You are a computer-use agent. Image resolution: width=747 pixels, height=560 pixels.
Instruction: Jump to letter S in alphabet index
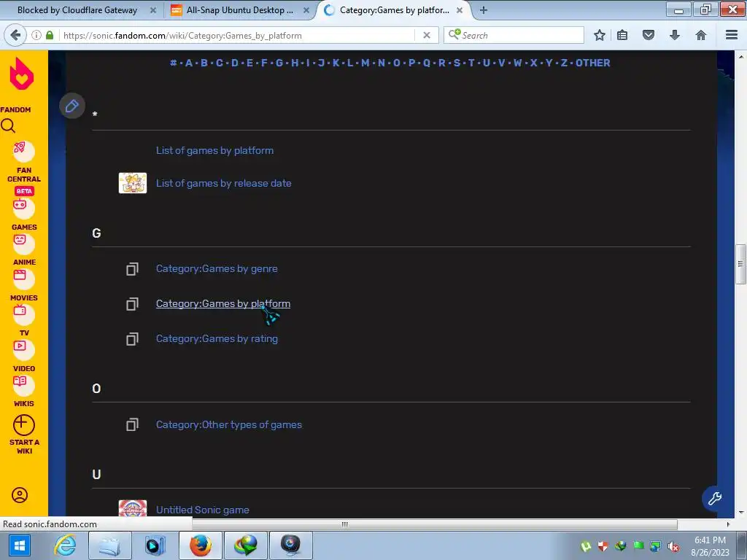point(457,63)
